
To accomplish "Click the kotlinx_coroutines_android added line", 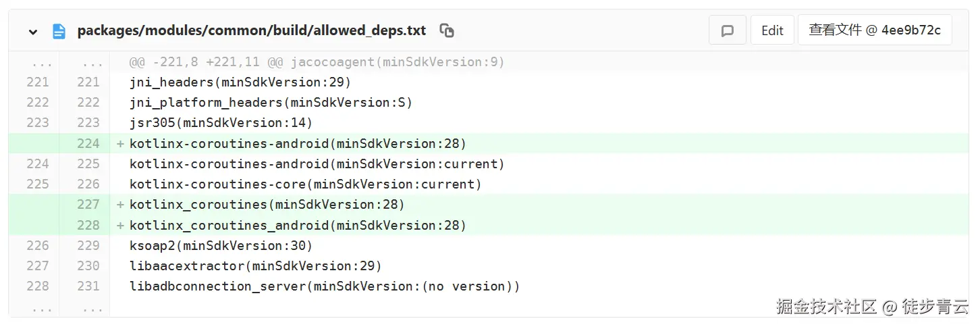I will pos(298,225).
